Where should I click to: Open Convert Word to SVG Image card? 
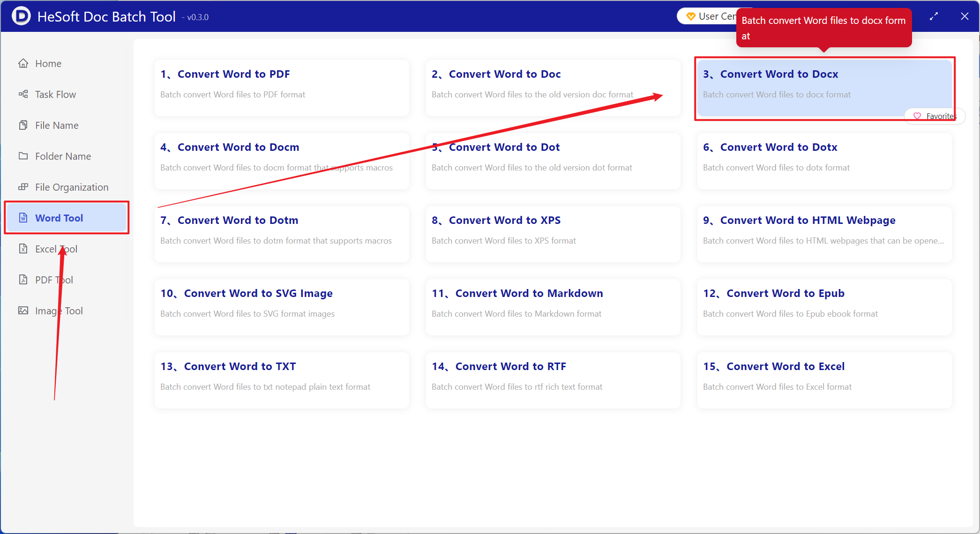click(282, 307)
